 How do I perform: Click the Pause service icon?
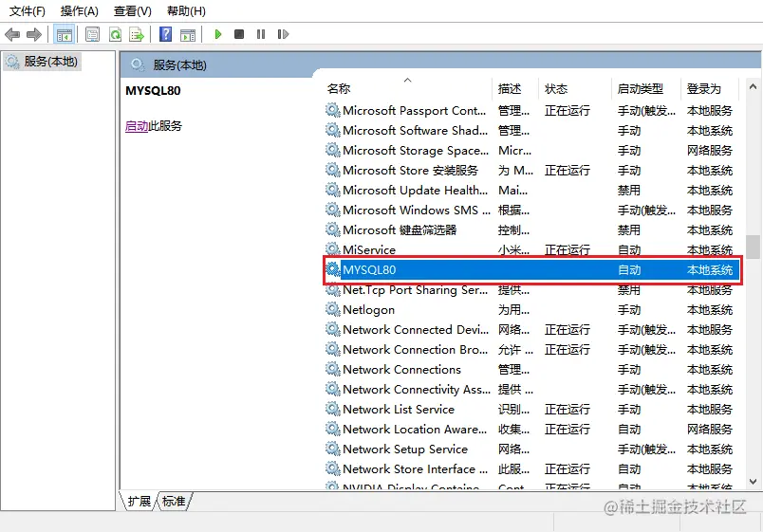261,34
